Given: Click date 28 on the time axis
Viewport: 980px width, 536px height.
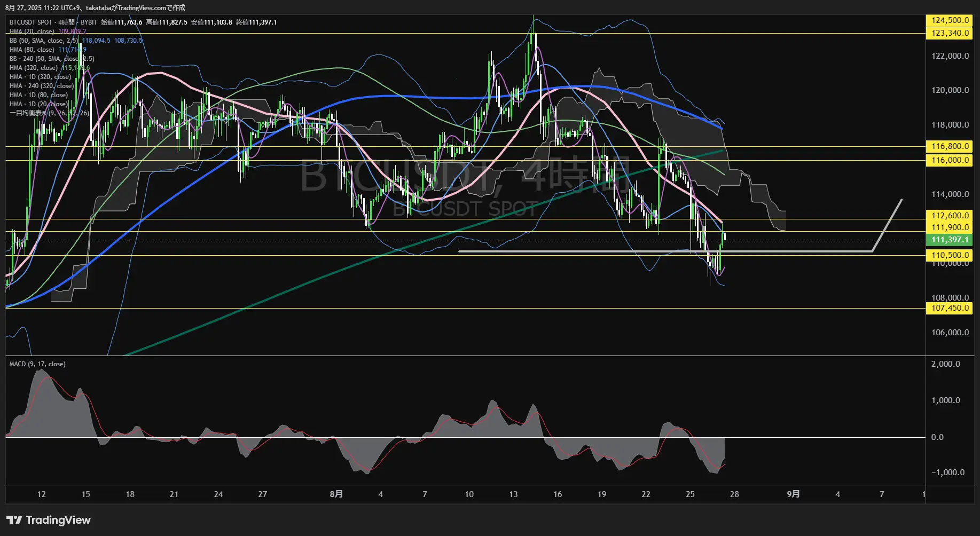Looking at the screenshot, I should click(x=734, y=494).
